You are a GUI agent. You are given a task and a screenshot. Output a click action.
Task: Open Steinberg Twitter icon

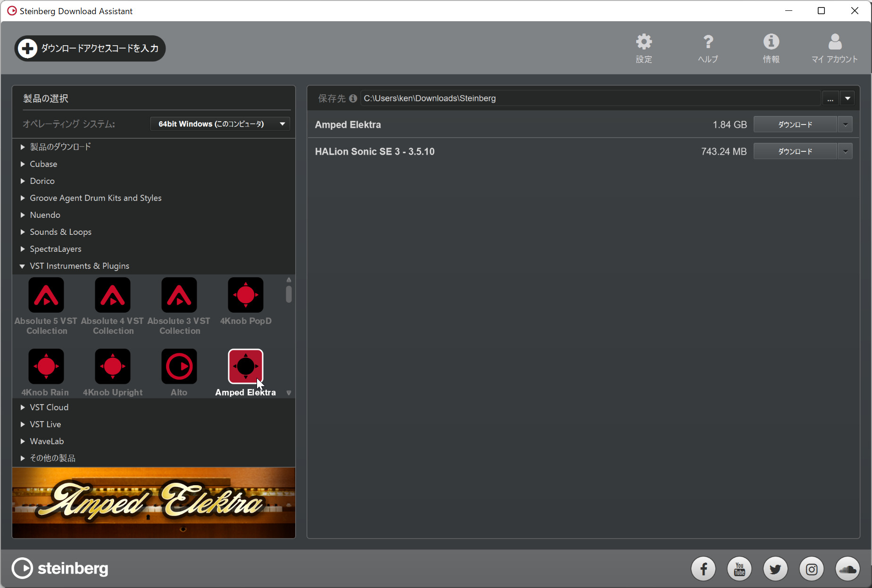[775, 569]
